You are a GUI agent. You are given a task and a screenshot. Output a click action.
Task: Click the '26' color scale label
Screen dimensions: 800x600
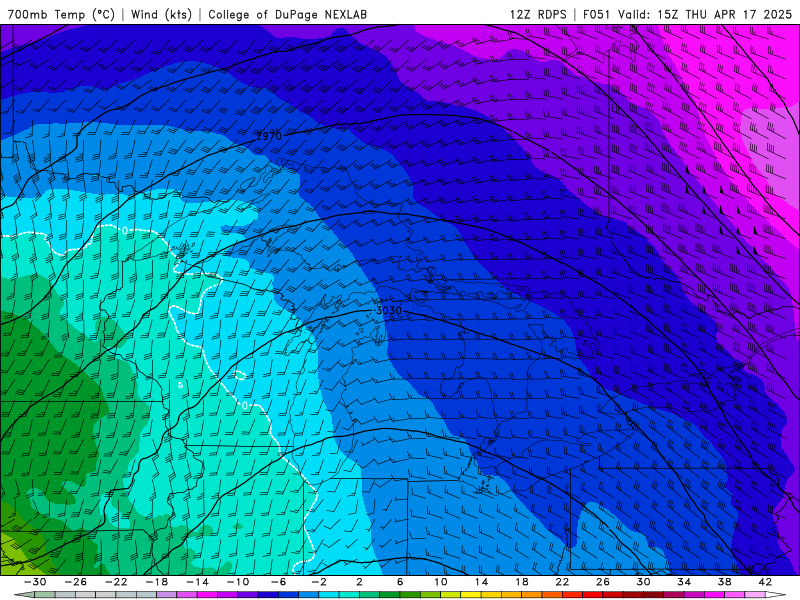(603, 582)
